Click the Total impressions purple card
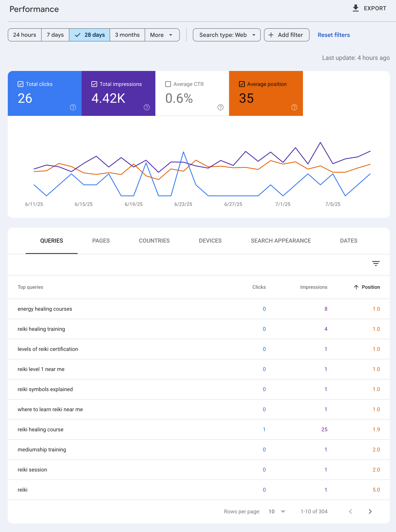 [x=118, y=93]
